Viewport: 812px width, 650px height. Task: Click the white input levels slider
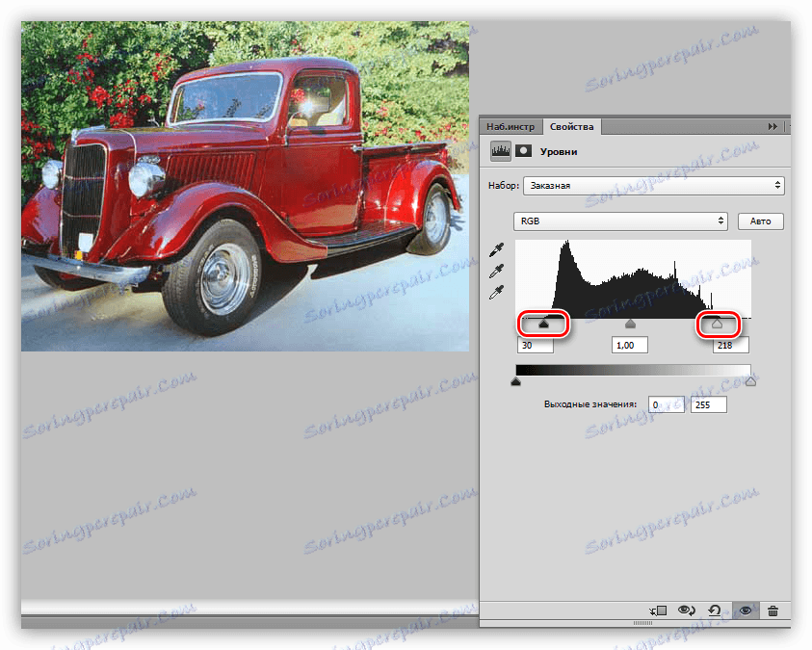tap(718, 324)
